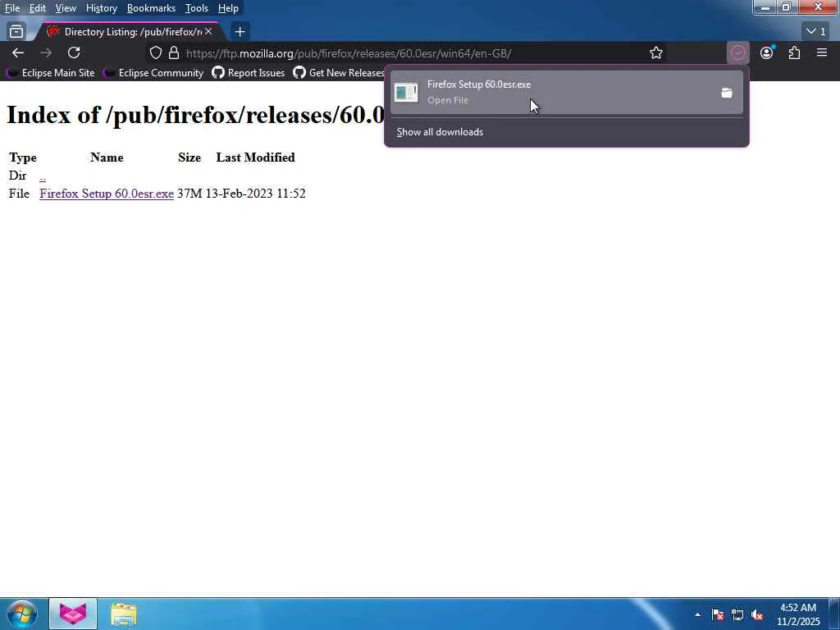The height and width of the screenshot is (630, 840).
Task: Click the '13-Feb-2023 11:52' date cell
Action: tap(256, 194)
